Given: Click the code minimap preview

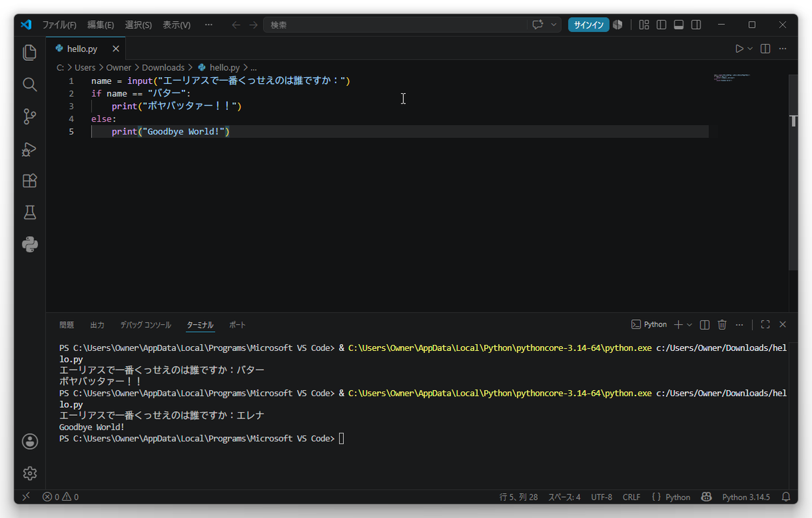Looking at the screenshot, I should point(733,78).
